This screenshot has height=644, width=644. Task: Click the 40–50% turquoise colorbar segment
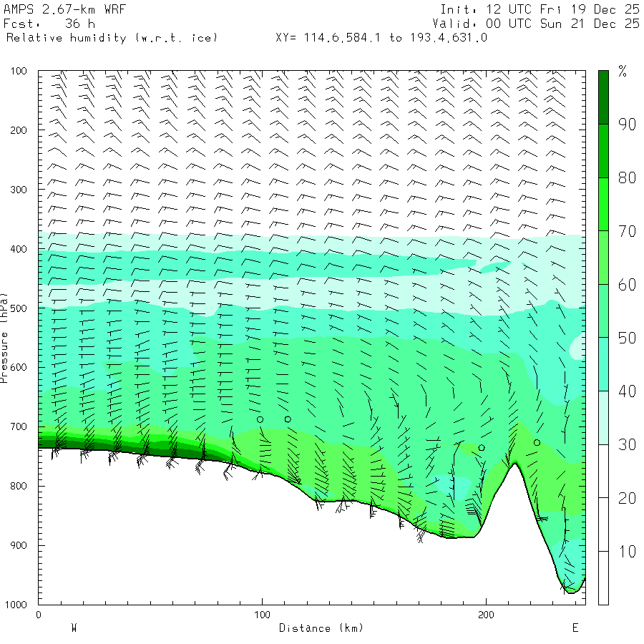(603, 364)
